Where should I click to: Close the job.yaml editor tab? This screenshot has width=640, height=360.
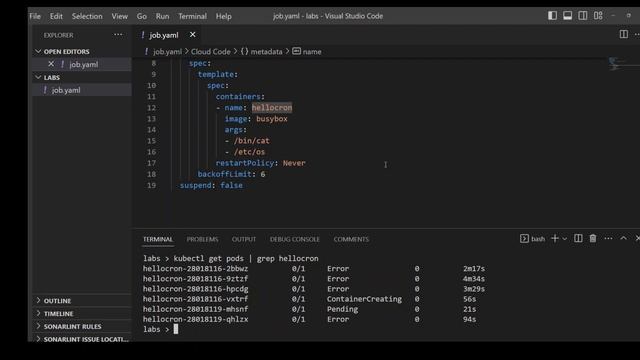(192, 35)
